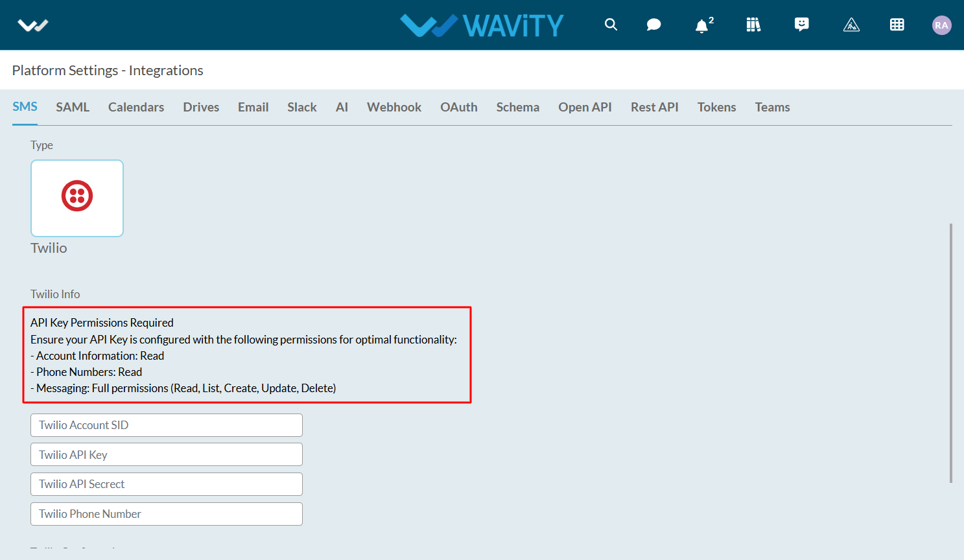The image size is (964, 560).
Task: Open the feedback smiley message icon
Action: 802,25
